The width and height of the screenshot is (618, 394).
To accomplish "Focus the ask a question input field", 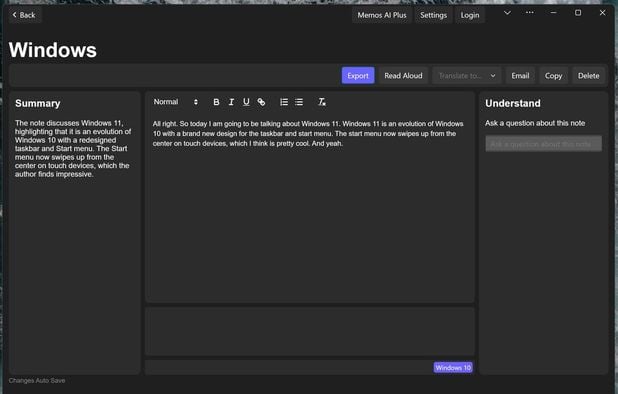I will click(x=544, y=144).
